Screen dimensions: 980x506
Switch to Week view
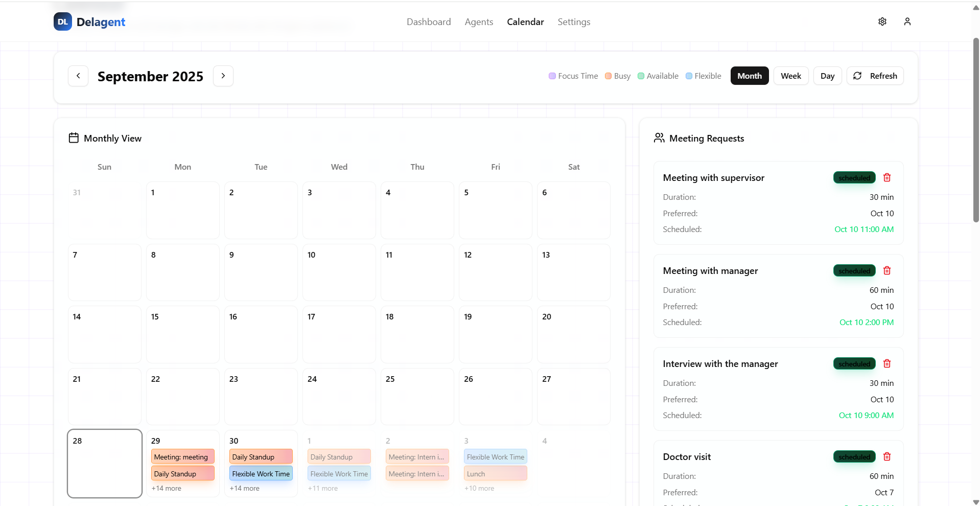[791, 76]
